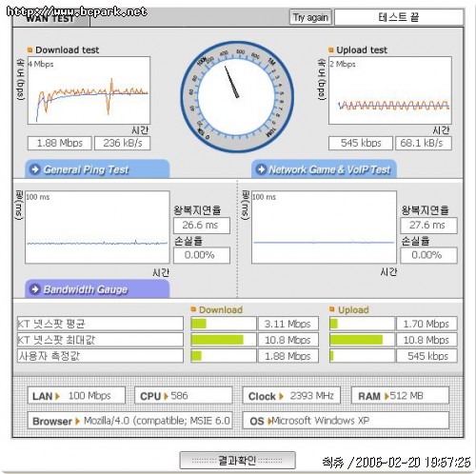Select the WAN TEST tab

(x=50, y=19)
